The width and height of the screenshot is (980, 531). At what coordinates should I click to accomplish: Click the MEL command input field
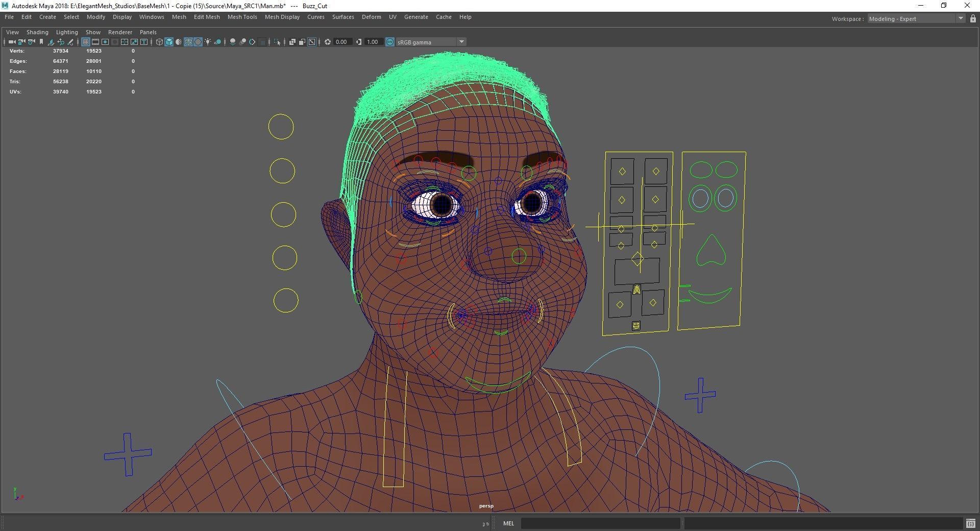click(600, 523)
